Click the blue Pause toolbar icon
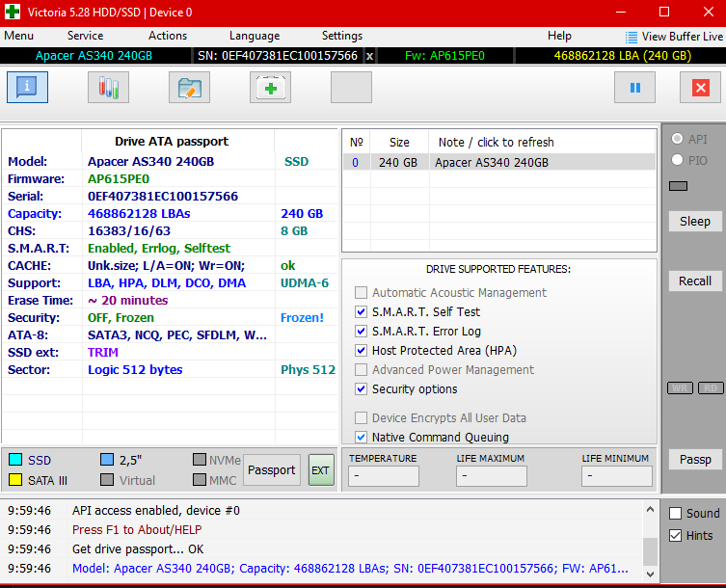726x588 pixels. tap(634, 87)
